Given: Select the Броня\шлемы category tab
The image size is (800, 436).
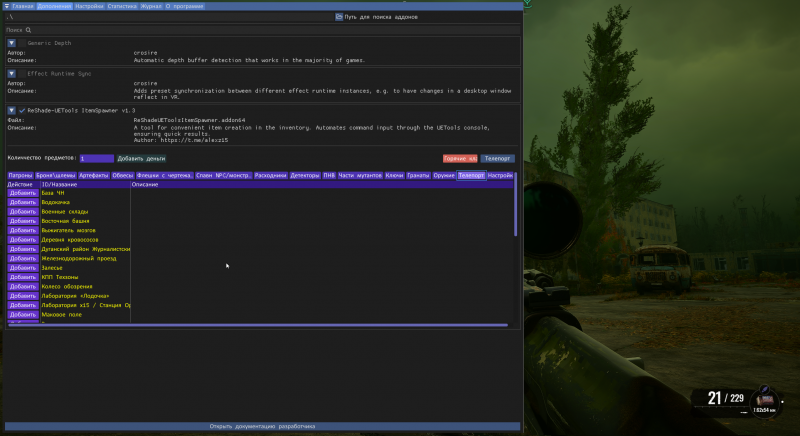Looking at the screenshot, I should click(56, 175).
